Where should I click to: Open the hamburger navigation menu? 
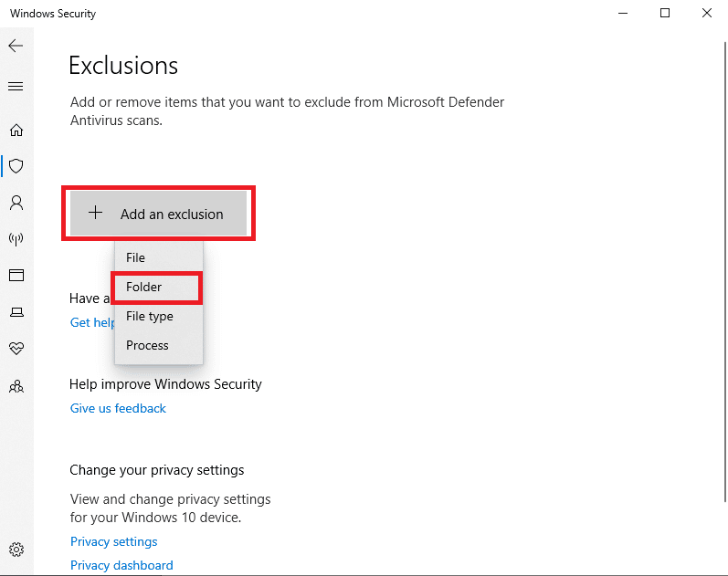(16, 87)
